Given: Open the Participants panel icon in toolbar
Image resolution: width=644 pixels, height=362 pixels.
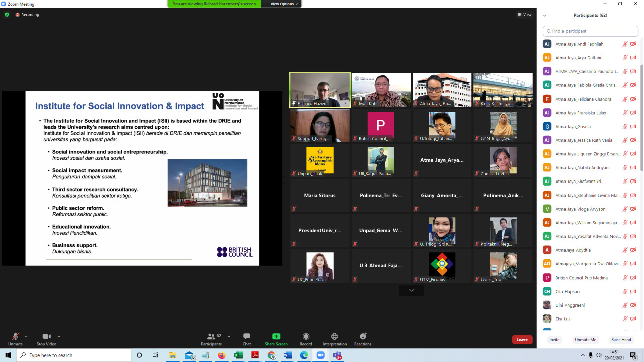Looking at the screenshot, I should [x=211, y=336].
